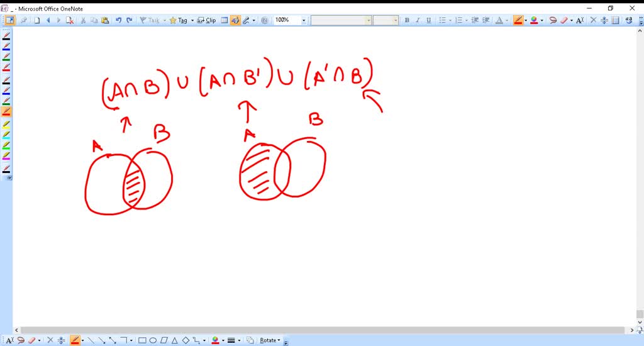Apply numbered list formatting
Viewport: 644px width, 346px height.
[459, 20]
